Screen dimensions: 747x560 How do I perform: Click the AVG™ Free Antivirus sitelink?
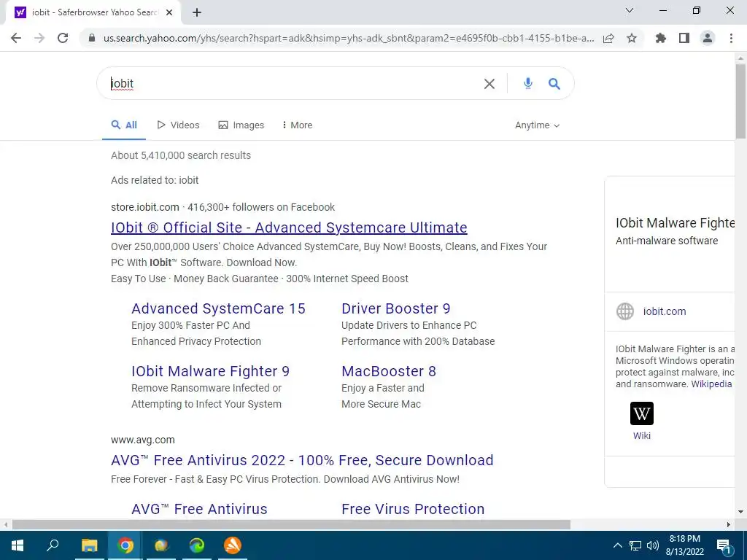pyautogui.click(x=199, y=509)
